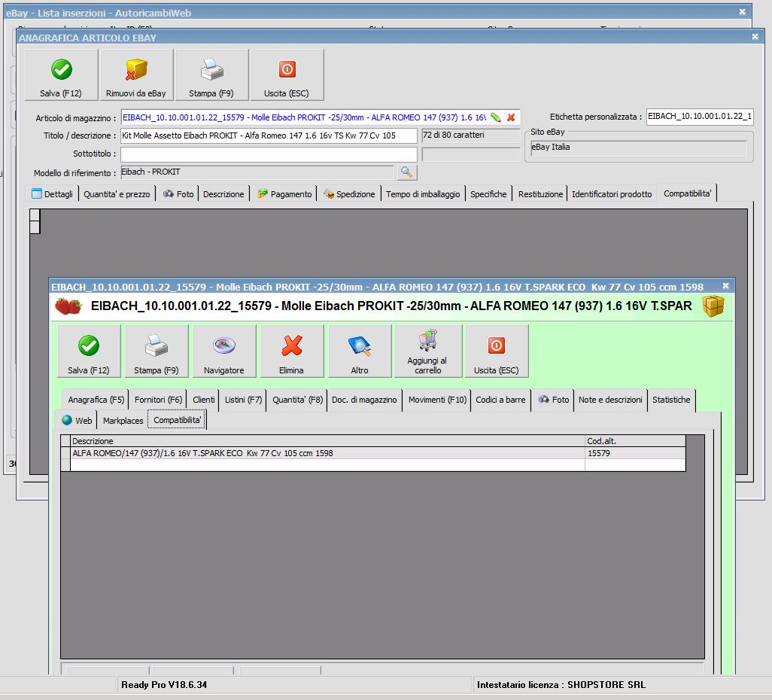
Task: Click the strawberry icon in article header
Action: pos(68,306)
